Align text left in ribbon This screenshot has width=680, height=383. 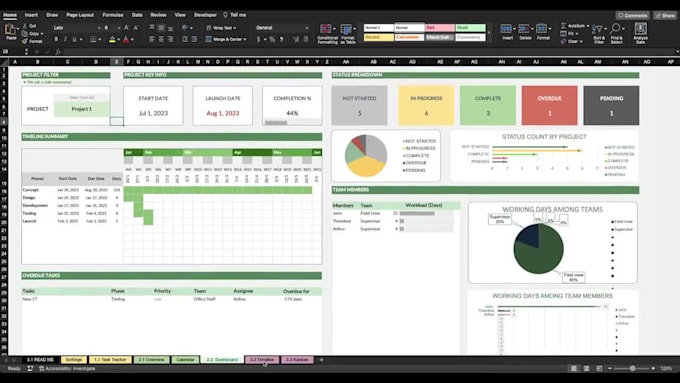point(152,39)
